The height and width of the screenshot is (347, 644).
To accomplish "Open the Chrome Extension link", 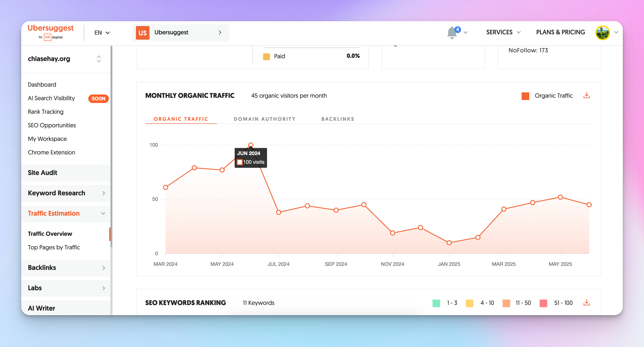I will [x=51, y=152].
